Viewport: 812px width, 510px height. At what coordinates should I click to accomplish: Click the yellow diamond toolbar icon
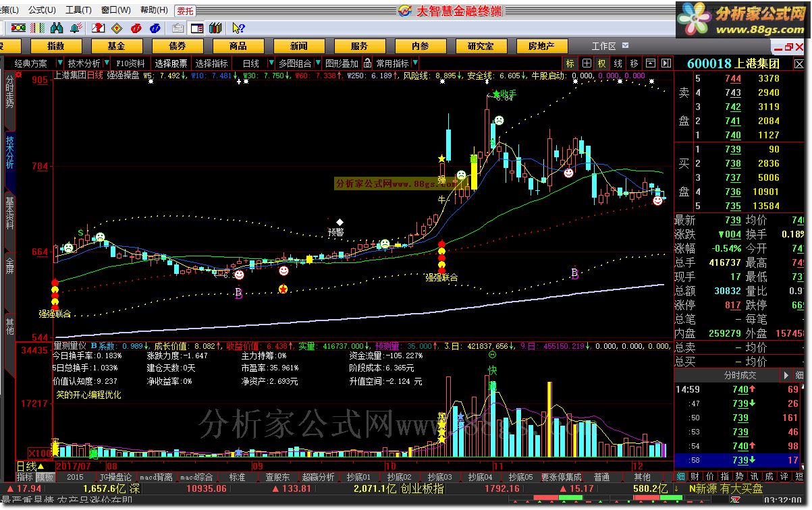(x=117, y=28)
